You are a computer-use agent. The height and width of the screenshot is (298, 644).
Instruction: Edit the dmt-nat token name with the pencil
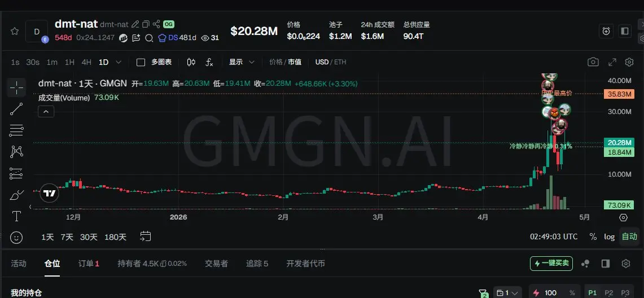pos(135,24)
